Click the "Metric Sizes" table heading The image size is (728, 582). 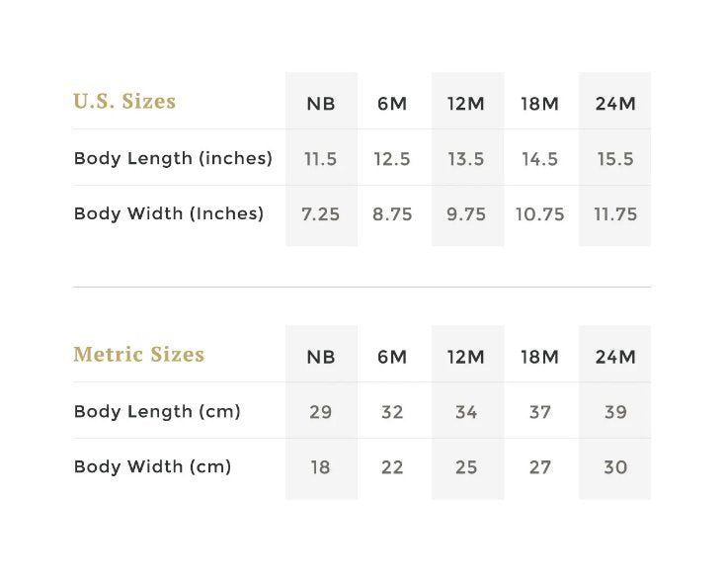[x=139, y=355]
